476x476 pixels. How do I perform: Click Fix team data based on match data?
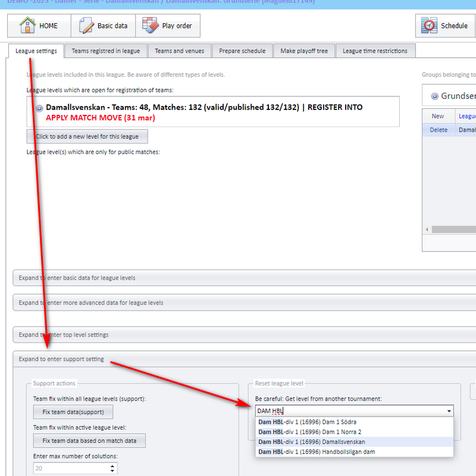point(89,440)
